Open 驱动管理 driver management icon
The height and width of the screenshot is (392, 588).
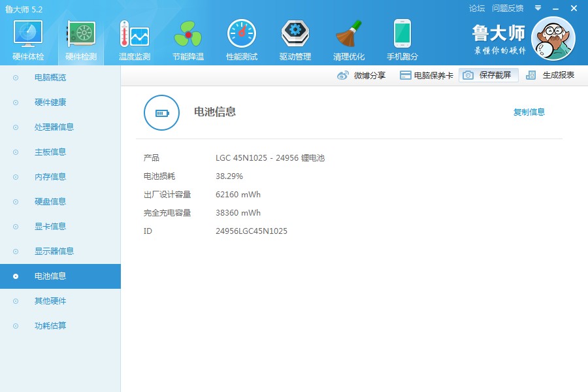point(295,34)
